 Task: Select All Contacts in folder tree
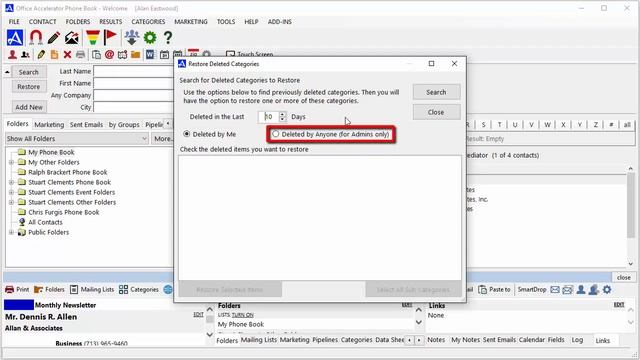(x=45, y=222)
